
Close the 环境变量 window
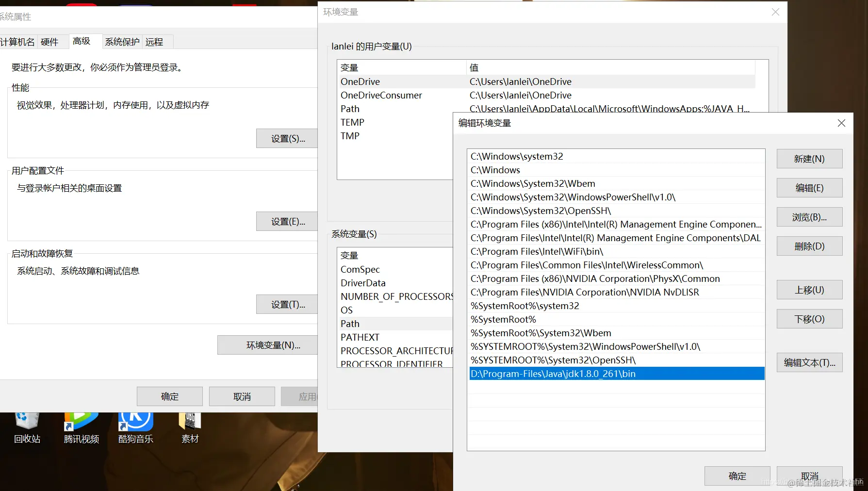[775, 12]
